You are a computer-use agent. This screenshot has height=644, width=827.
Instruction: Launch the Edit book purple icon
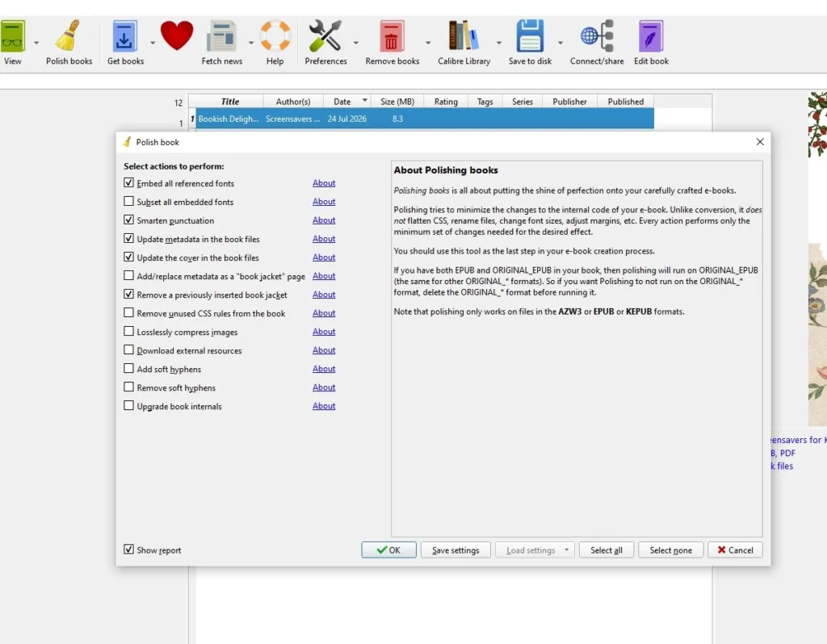(651, 36)
